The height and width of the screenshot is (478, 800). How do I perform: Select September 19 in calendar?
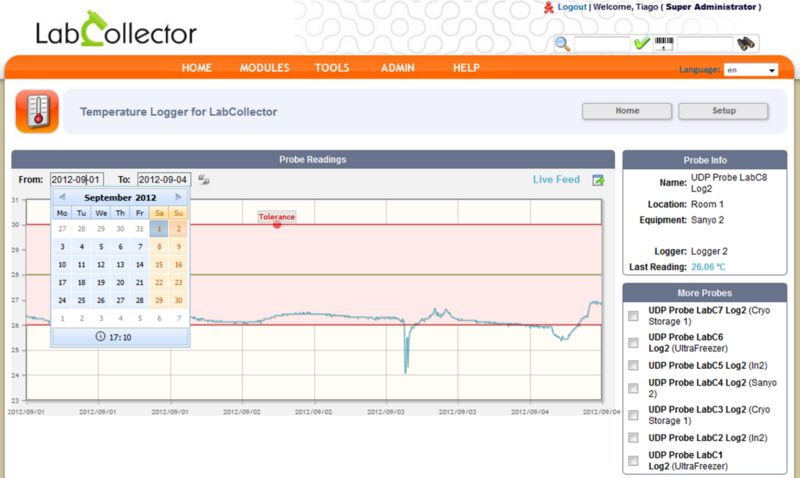(x=101, y=283)
